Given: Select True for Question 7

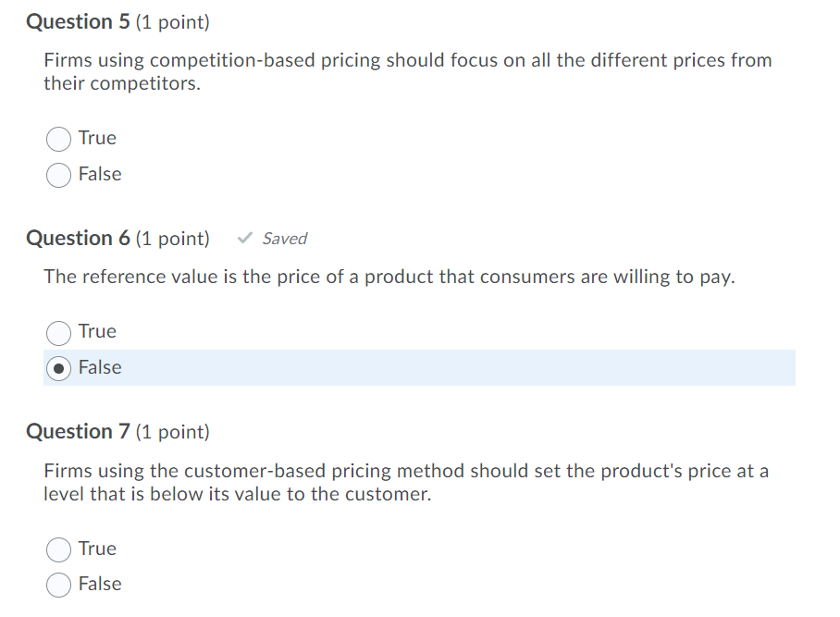Looking at the screenshot, I should pos(57,549).
